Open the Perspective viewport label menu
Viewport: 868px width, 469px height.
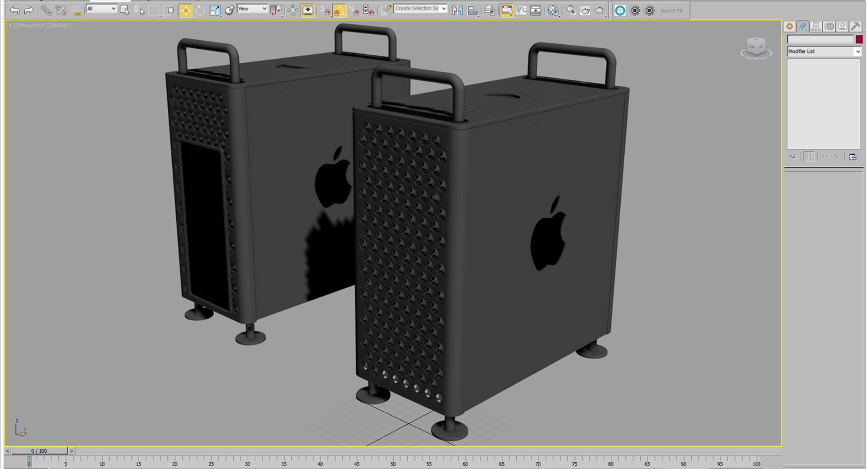click(x=31, y=26)
